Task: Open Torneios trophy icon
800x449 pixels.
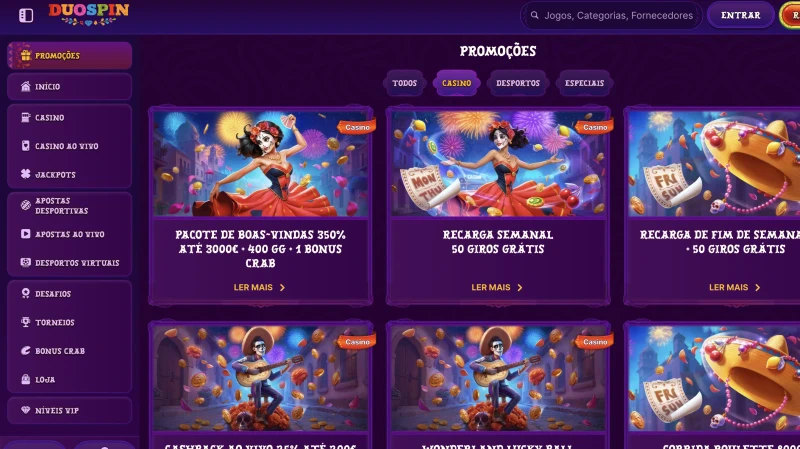Action: tap(26, 322)
